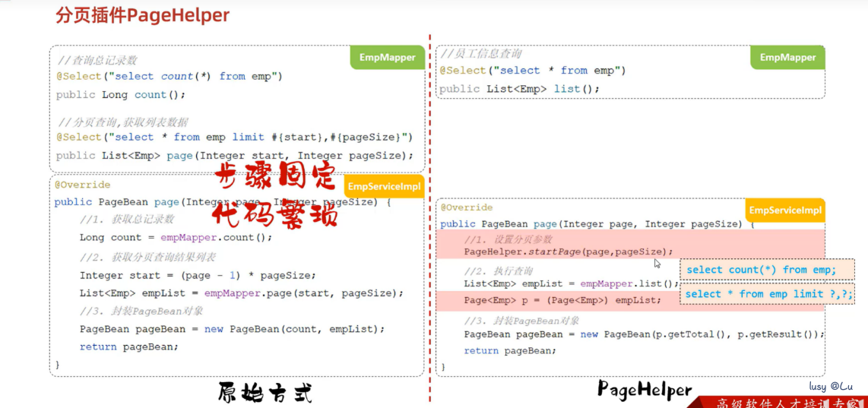Viewport: 868px width, 408px height.
Task: Click the yellow EmpServiceImpl label in original-method code
Action: click(x=384, y=187)
